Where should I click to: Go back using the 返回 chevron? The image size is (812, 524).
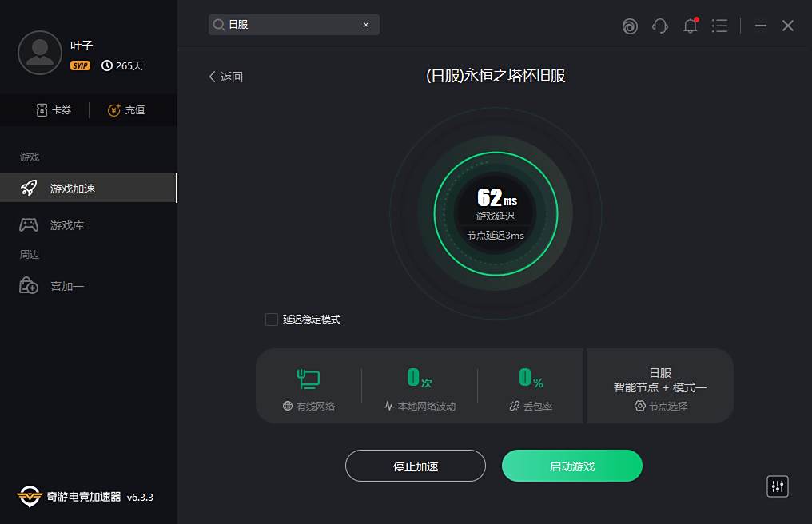(225, 77)
